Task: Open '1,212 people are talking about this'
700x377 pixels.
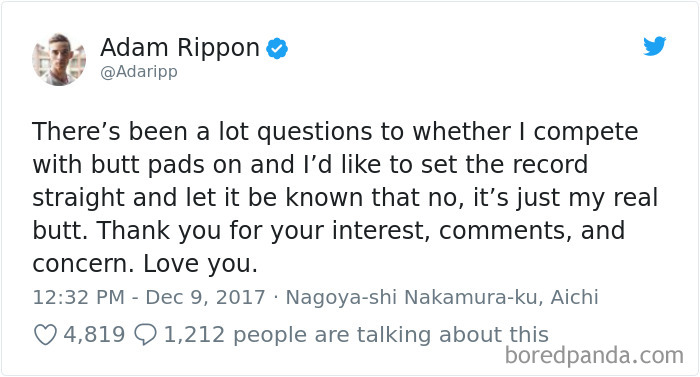Action: tap(356, 335)
